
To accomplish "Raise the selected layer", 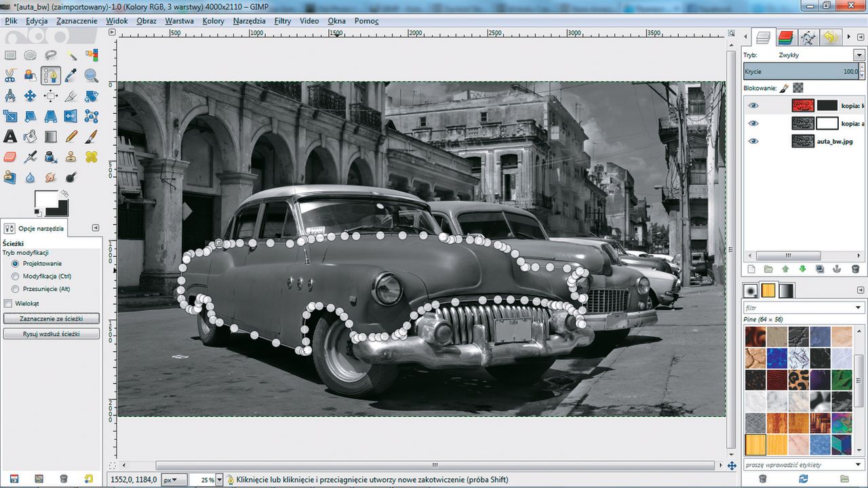I will [x=785, y=269].
